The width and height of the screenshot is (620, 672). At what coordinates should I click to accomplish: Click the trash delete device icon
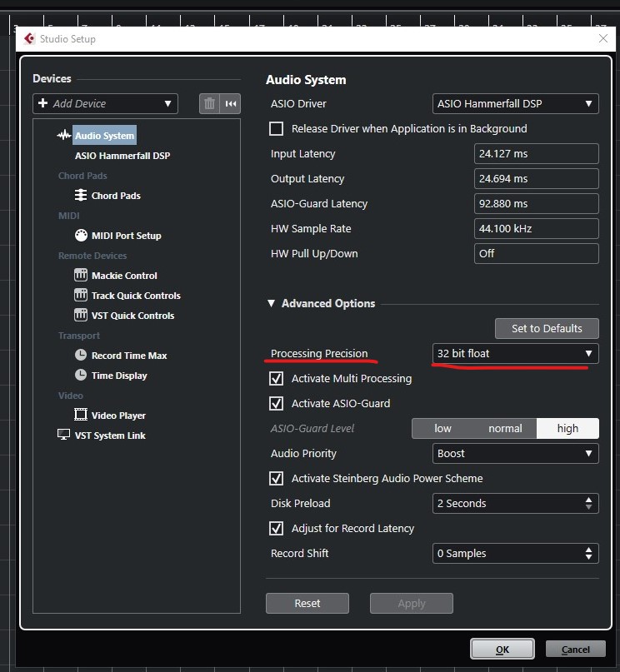[209, 104]
